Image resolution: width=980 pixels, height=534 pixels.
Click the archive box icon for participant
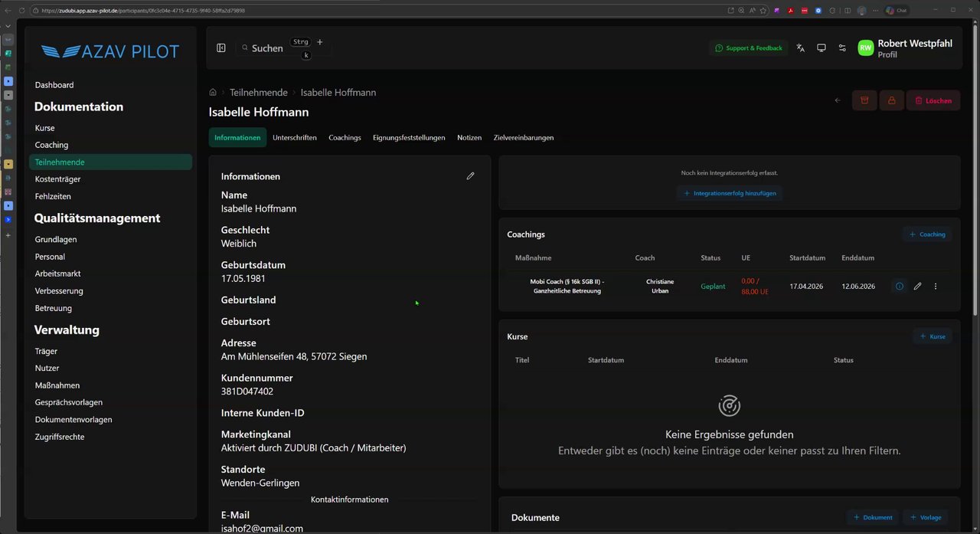tap(864, 100)
